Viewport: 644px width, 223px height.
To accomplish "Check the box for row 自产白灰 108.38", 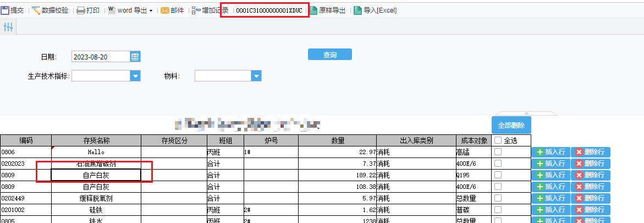I will [498, 186].
